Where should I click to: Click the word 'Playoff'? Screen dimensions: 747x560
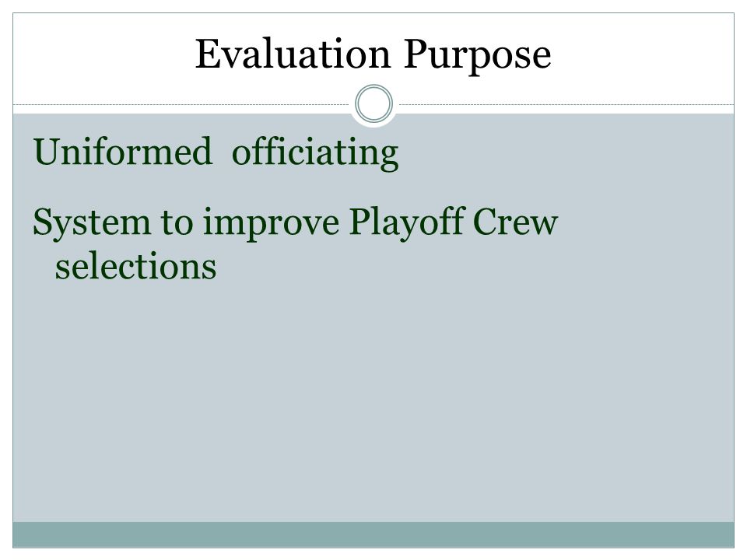coord(407,223)
